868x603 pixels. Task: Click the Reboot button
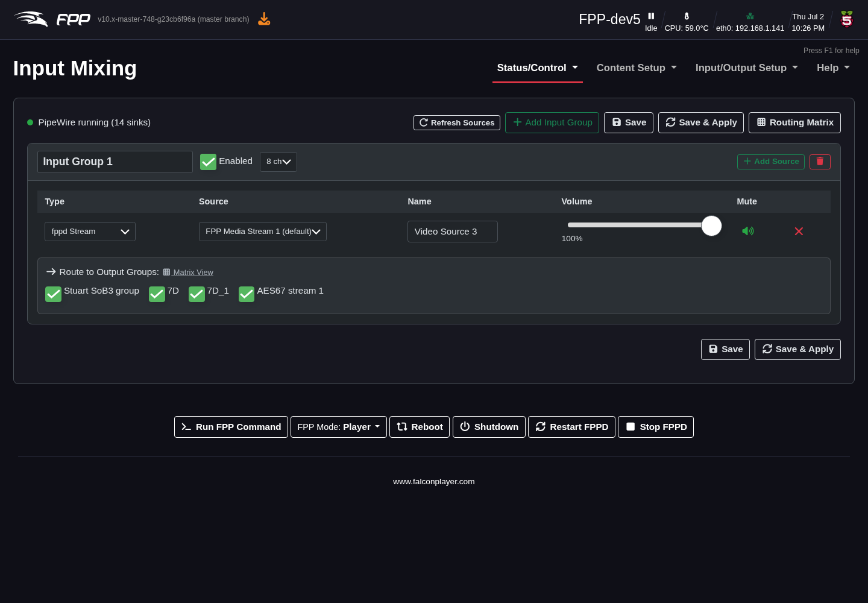(x=420, y=427)
